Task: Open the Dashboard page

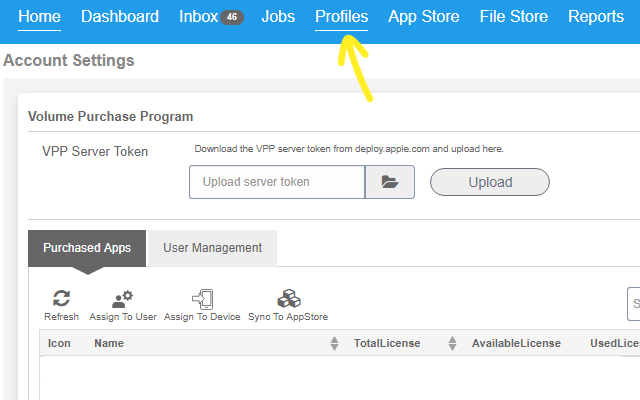Action: coord(120,17)
